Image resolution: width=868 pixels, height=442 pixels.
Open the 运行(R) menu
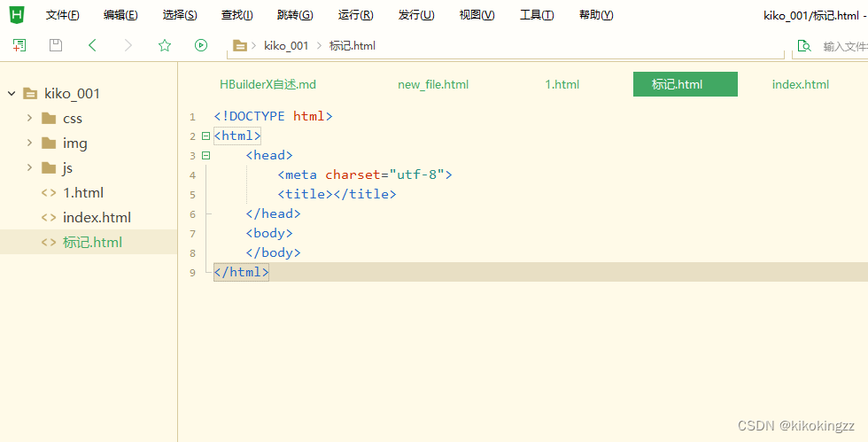click(355, 16)
